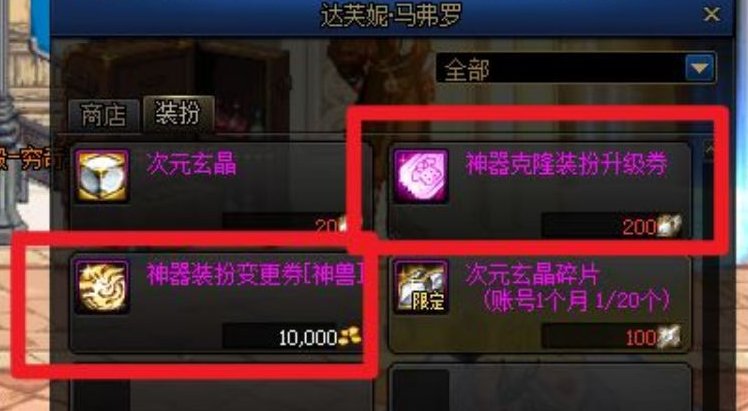Select the 次元玄晶 item name
This screenshot has width=748, height=411.
[x=191, y=164]
